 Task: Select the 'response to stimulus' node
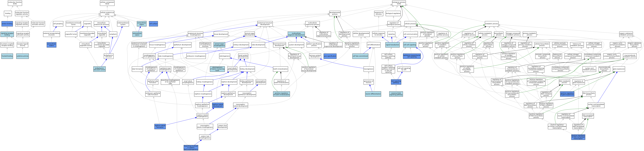[378, 13]
